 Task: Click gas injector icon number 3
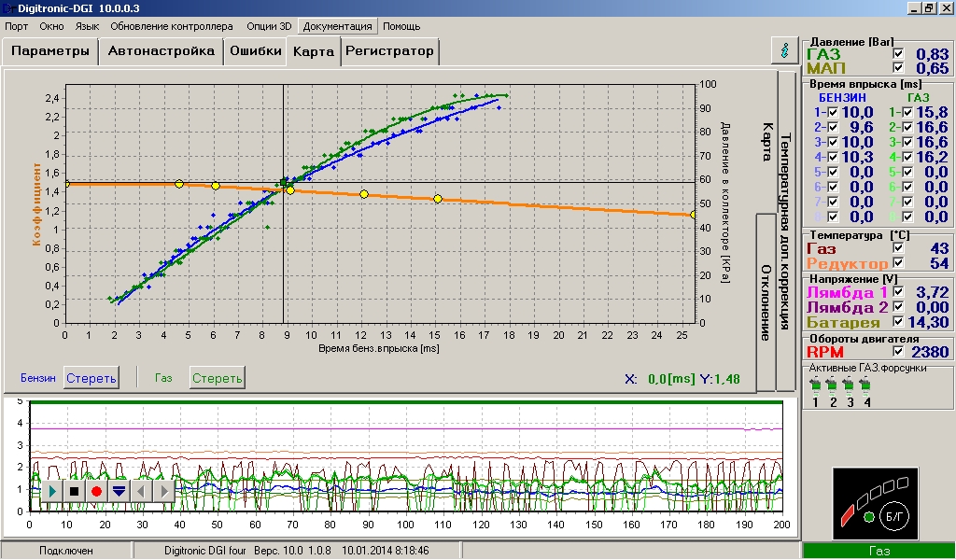[x=850, y=385]
